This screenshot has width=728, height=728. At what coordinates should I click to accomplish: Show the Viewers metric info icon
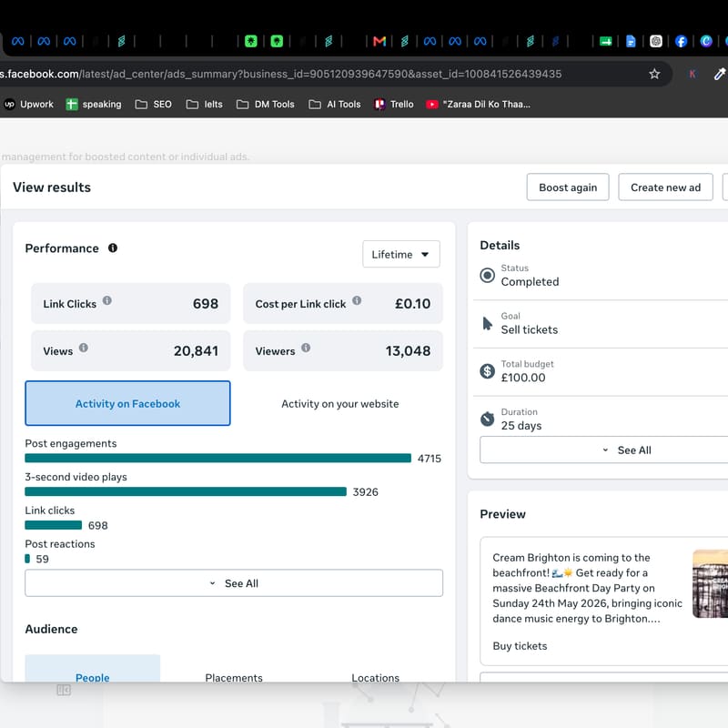click(x=306, y=348)
